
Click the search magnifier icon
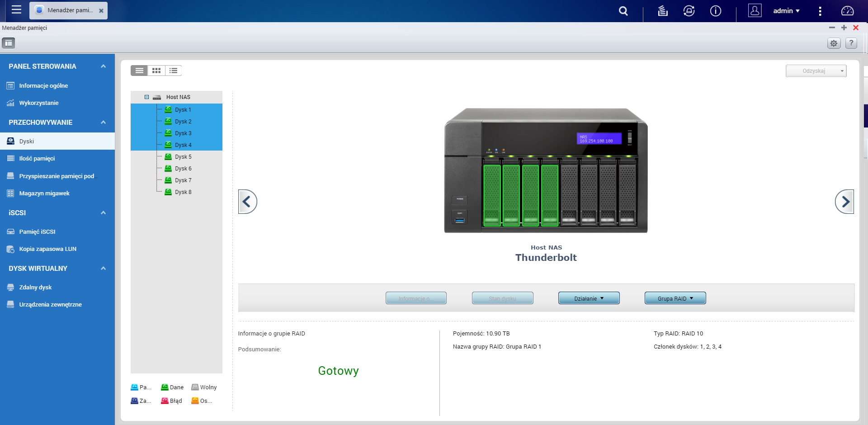[623, 11]
